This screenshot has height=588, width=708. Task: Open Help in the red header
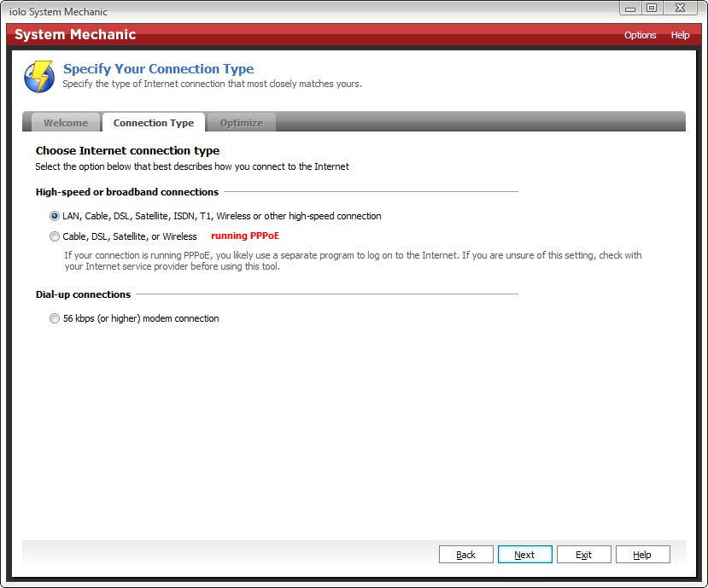680,35
